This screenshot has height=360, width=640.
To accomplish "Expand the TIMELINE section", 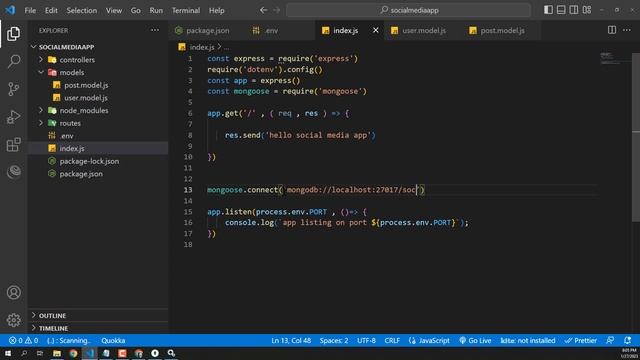I will point(53,328).
